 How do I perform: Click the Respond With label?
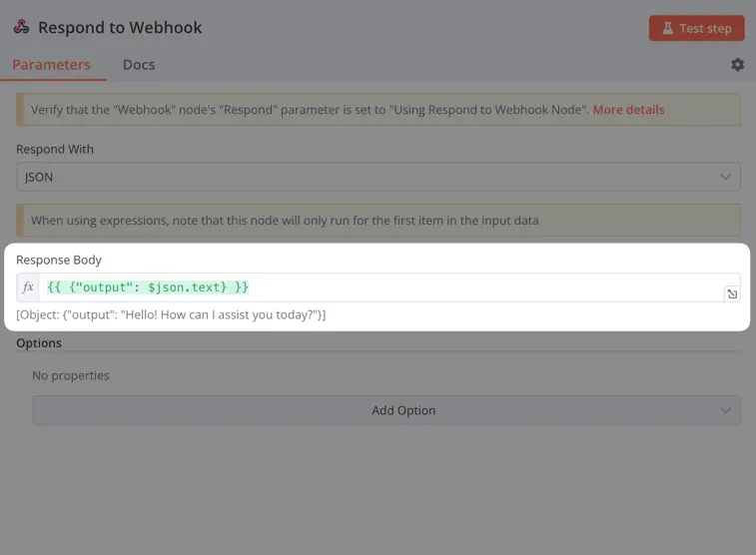(x=55, y=150)
